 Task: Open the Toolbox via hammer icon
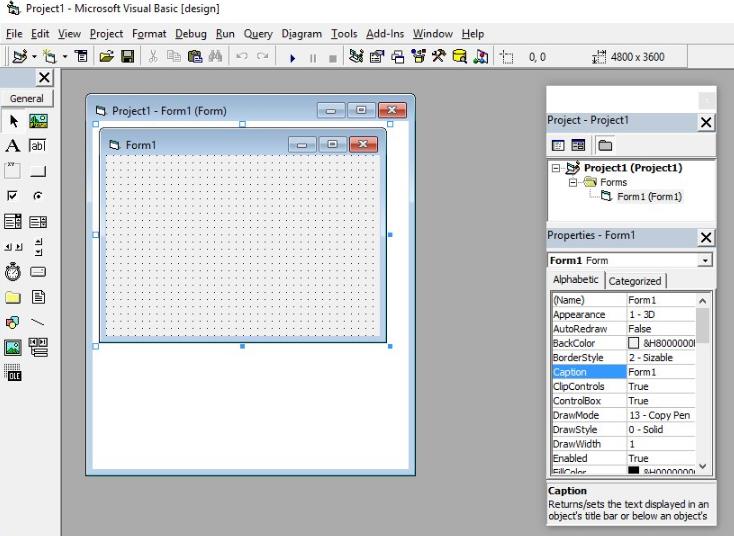439,57
